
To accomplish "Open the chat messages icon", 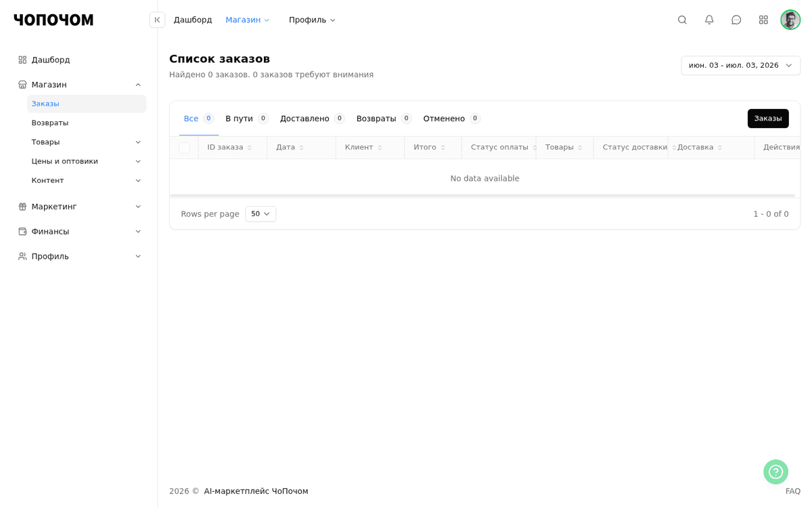I will [x=736, y=20].
